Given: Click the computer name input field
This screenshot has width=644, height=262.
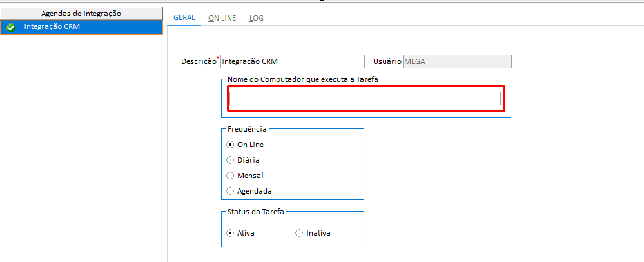Looking at the screenshot, I should 364,98.
